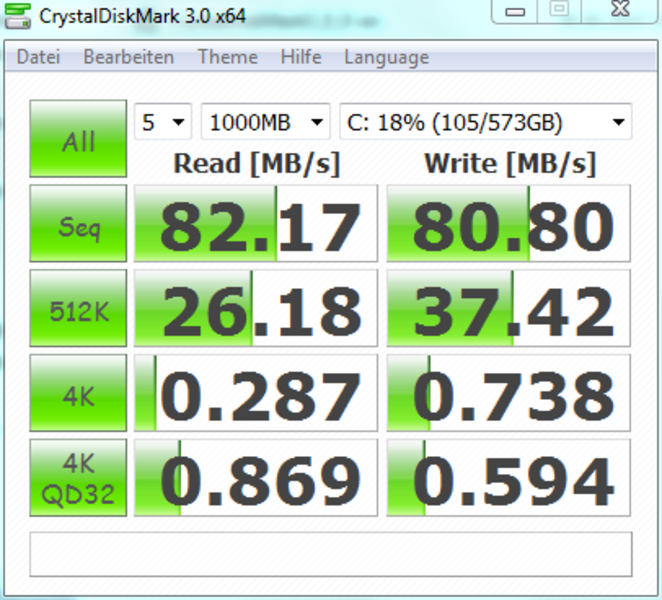Click the Read [MB/s] column header
This screenshot has width=662, height=600.
click(257, 164)
